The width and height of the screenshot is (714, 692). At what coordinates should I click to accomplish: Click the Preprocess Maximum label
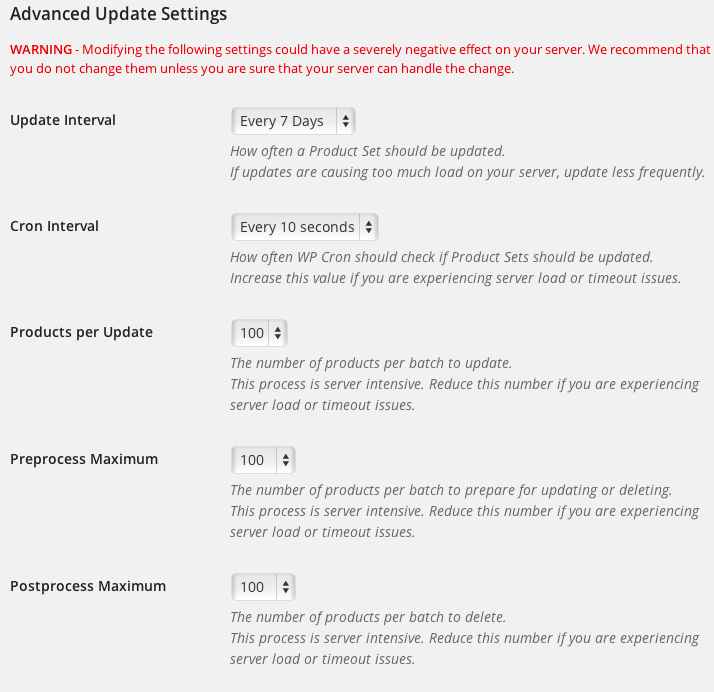[84, 459]
